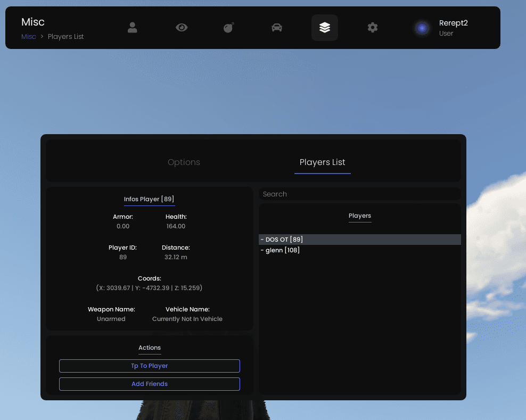Open the vehicle car icon section

pos(277,28)
